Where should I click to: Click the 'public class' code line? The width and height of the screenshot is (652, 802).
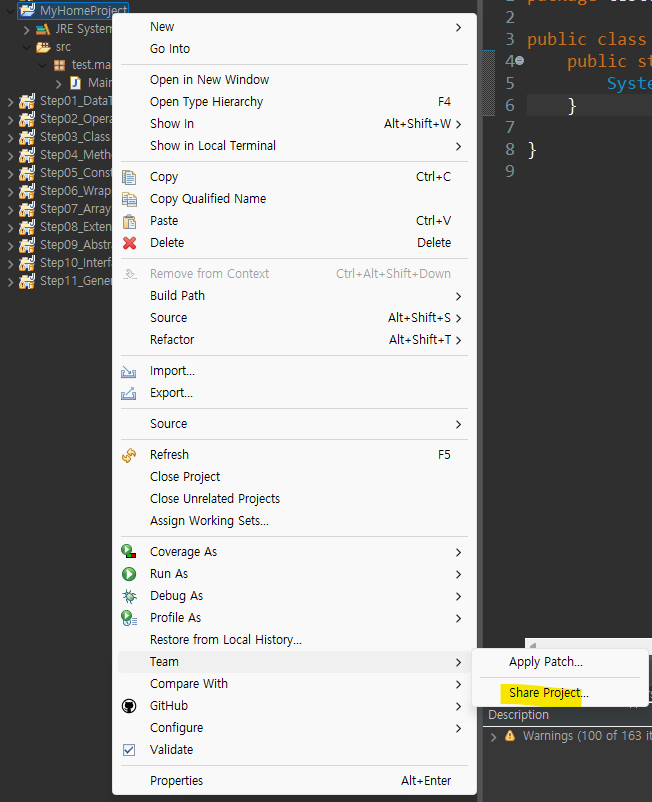[x=587, y=39]
